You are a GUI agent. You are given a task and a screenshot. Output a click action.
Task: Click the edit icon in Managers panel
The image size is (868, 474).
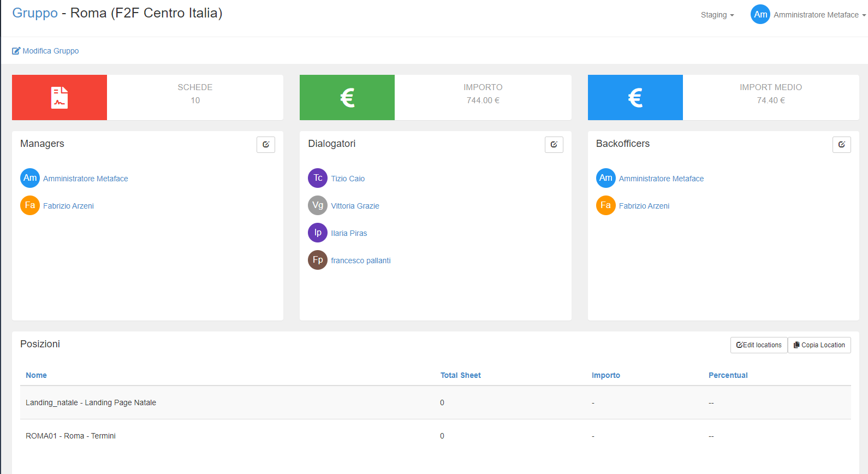click(x=266, y=145)
